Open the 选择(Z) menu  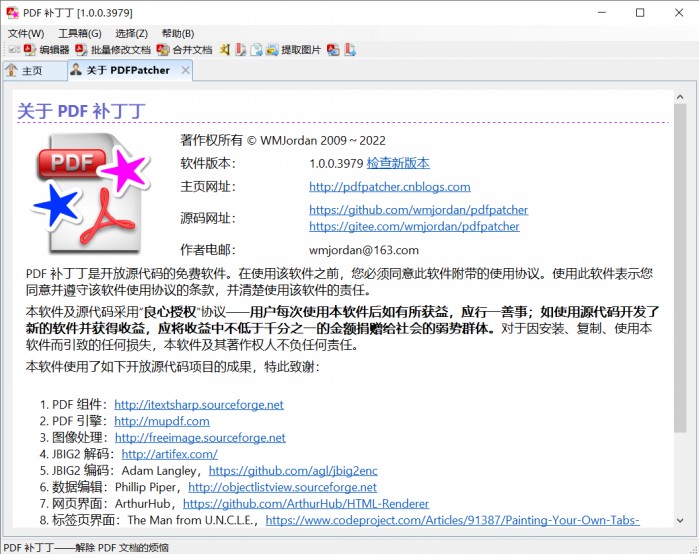[131, 33]
